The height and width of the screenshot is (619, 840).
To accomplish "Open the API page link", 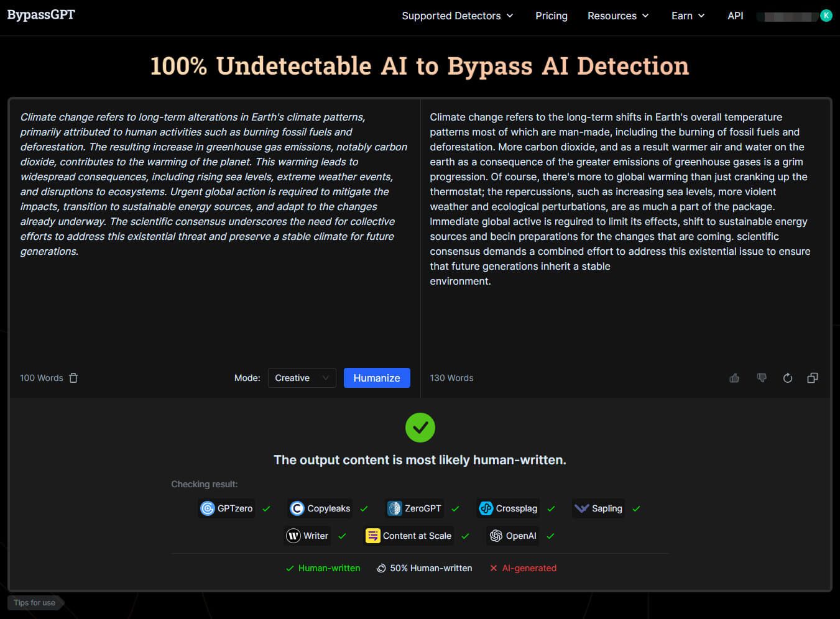I will (735, 16).
